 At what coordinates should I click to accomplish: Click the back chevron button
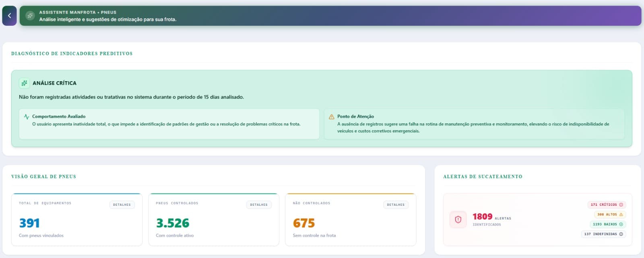pos(9,16)
